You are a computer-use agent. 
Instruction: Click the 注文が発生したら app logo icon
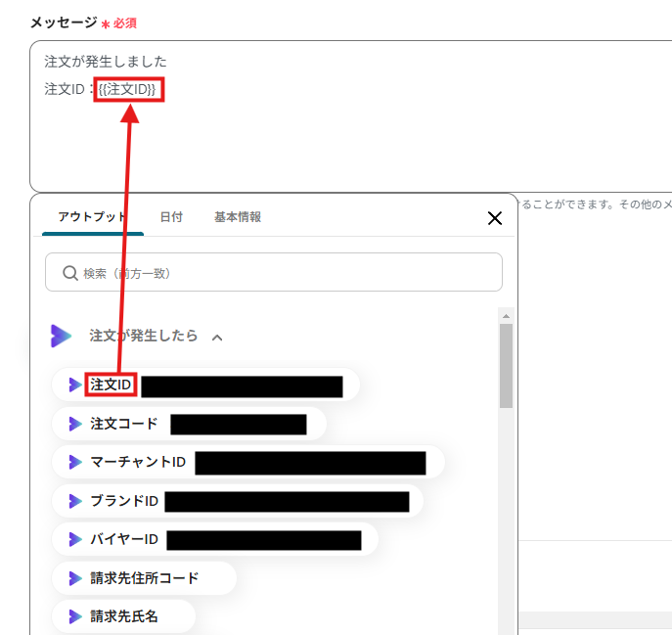tap(61, 336)
